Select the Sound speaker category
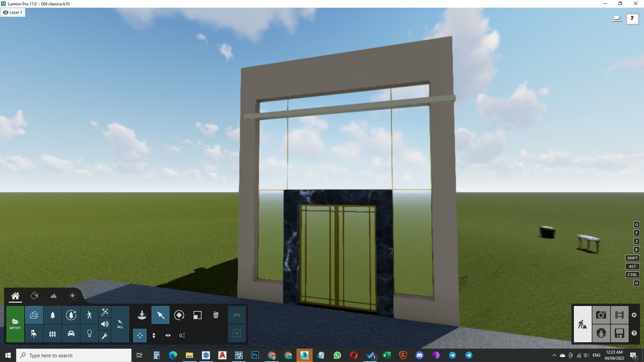Screen dimensions: 644x362 click(105, 324)
